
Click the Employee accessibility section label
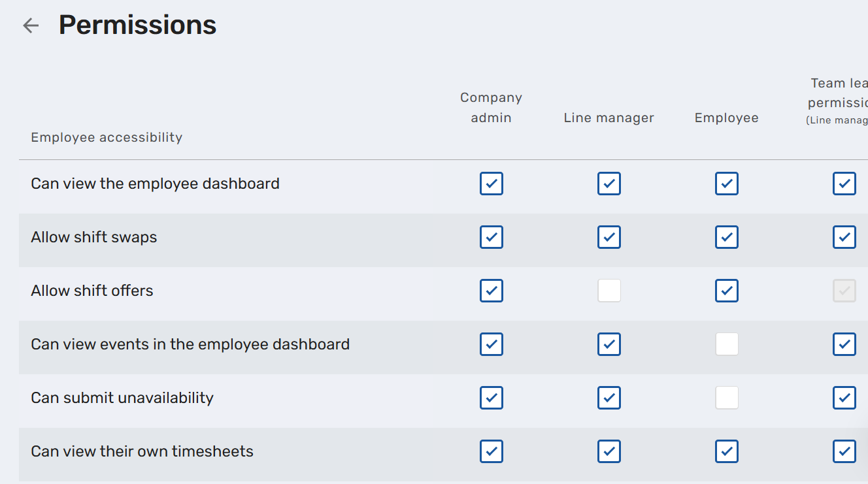pos(107,137)
